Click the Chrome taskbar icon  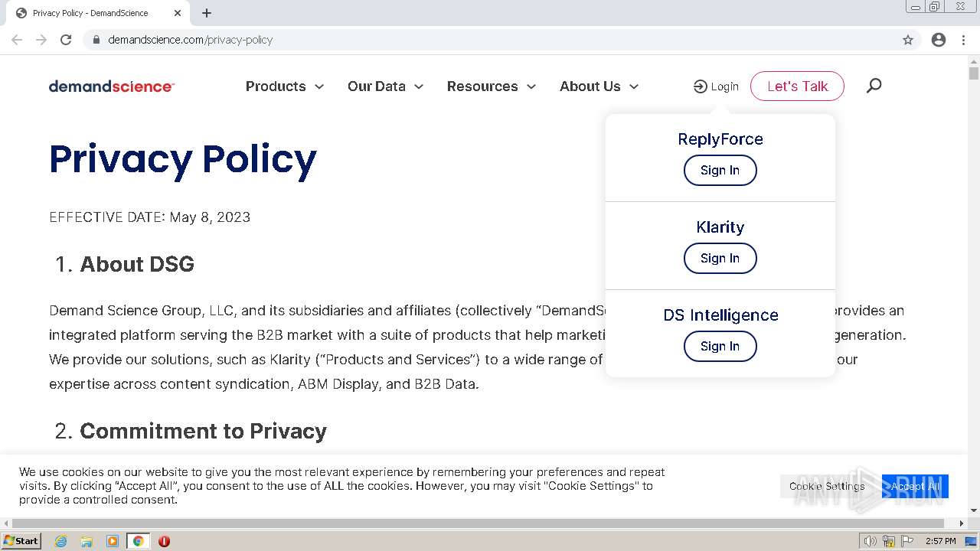coord(138,541)
